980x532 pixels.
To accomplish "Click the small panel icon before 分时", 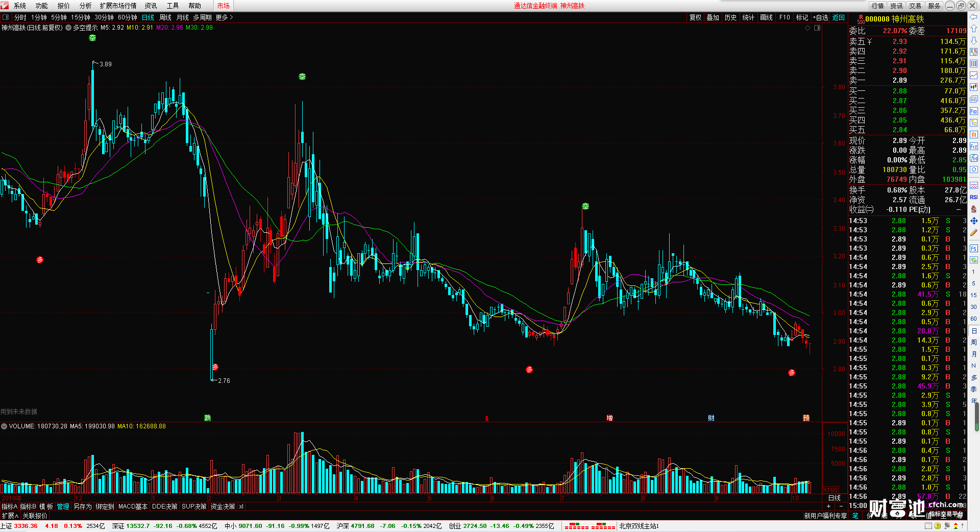I will [6, 17].
